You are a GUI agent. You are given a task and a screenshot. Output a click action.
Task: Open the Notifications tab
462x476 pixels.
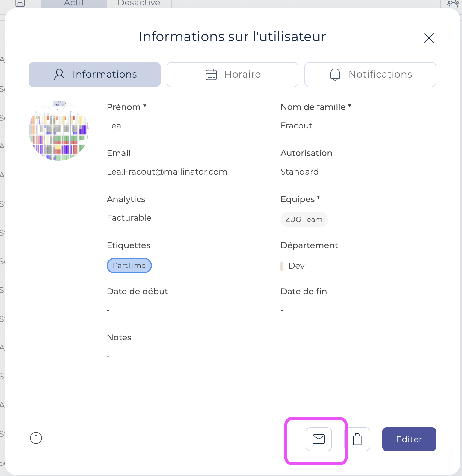coord(370,75)
